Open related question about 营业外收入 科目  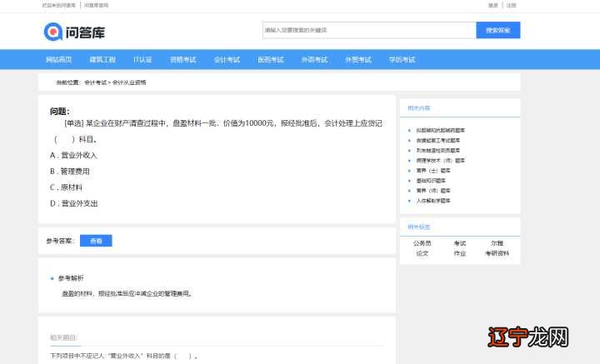pyautogui.click(x=124, y=356)
